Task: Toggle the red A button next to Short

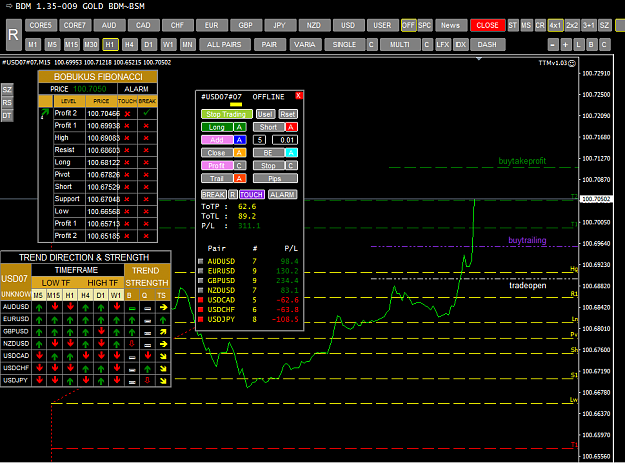Action: point(291,127)
